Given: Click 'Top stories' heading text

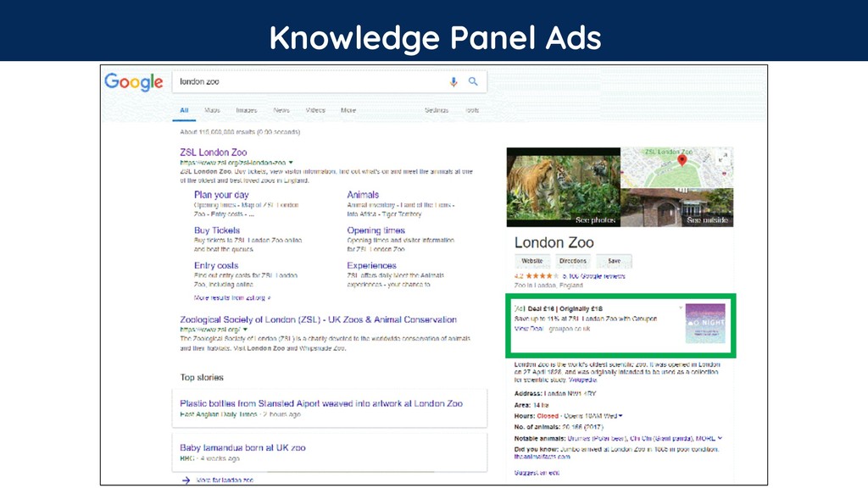Looking at the screenshot, I should pyautogui.click(x=202, y=377).
